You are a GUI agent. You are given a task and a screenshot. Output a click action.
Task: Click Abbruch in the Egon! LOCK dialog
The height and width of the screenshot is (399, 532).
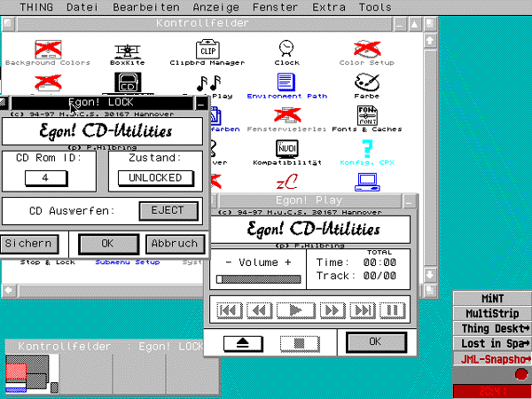[172, 243]
